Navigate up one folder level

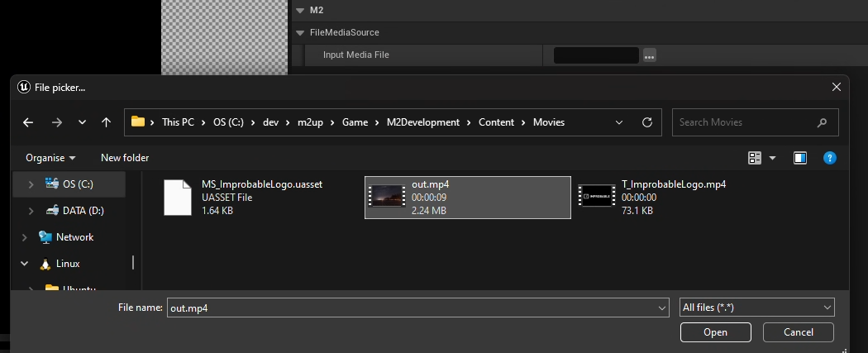[x=106, y=122]
